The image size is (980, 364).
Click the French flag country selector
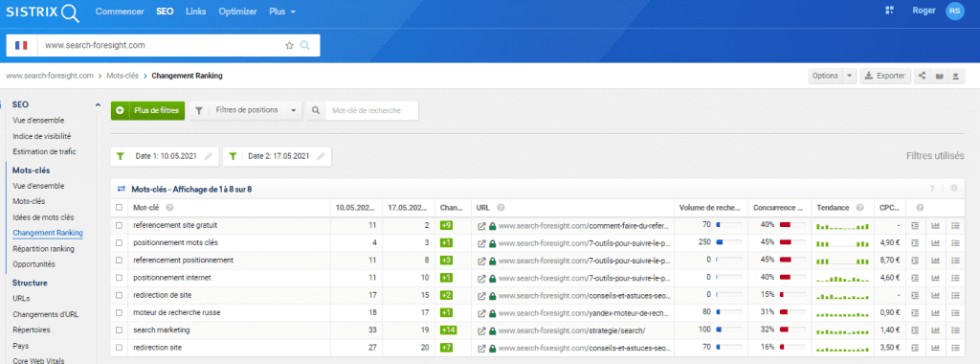coord(21,45)
